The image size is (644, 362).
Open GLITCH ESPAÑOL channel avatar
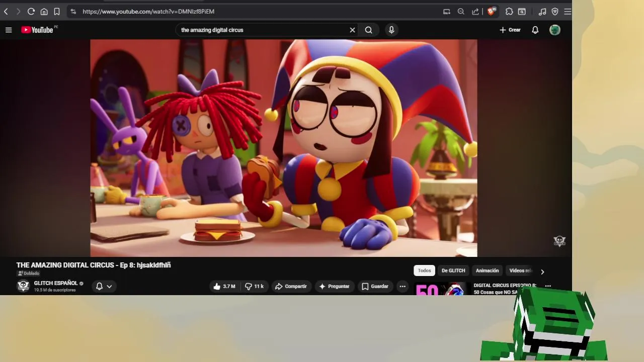click(23, 286)
